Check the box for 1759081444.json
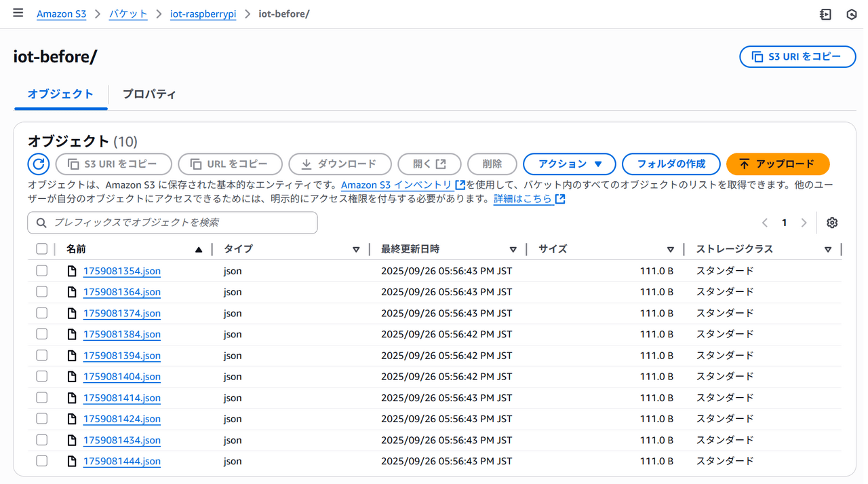The height and width of the screenshot is (484, 868). (x=42, y=461)
